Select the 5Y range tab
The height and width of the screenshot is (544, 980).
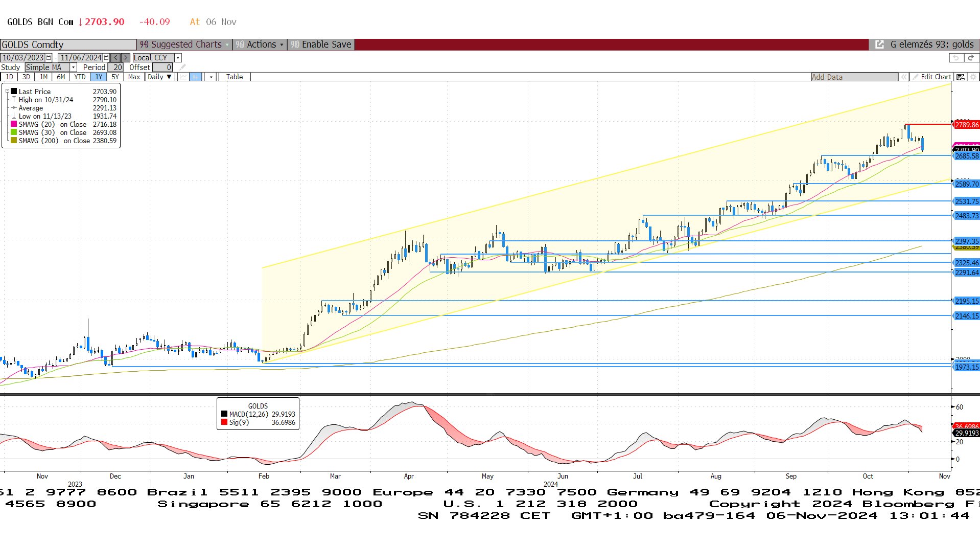[115, 77]
